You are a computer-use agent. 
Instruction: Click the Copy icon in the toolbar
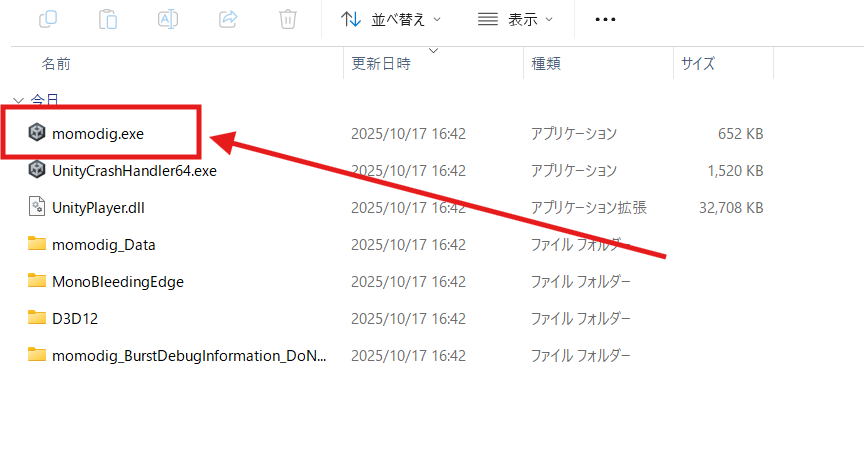tap(48, 18)
